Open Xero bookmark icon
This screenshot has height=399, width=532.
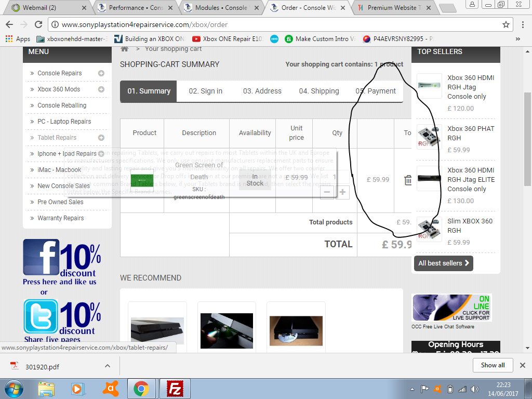click(x=274, y=39)
